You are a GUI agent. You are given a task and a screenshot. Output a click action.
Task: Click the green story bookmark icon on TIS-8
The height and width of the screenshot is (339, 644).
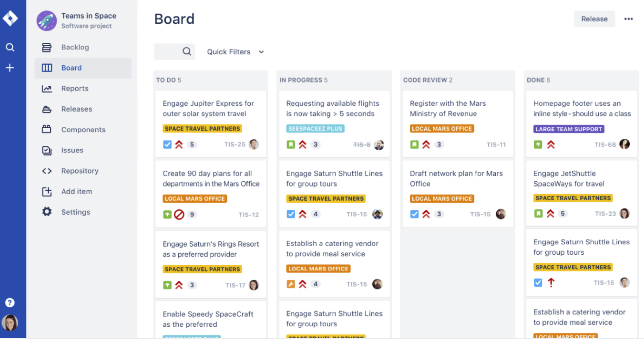[291, 145]
